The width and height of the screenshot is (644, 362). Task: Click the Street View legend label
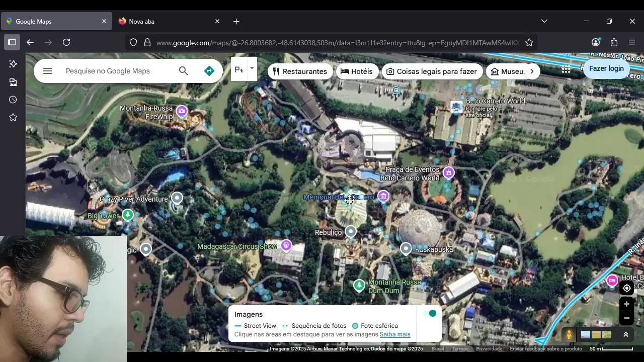(260, 326)
